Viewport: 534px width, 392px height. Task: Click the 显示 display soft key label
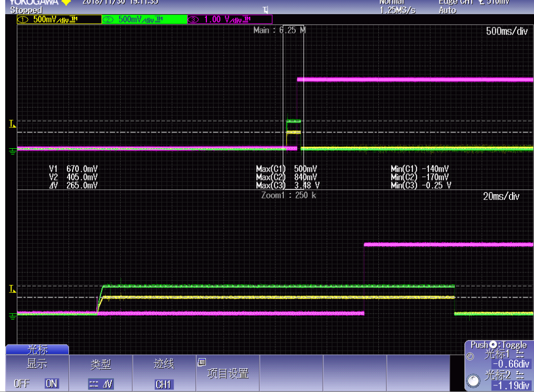pos(37,364)
